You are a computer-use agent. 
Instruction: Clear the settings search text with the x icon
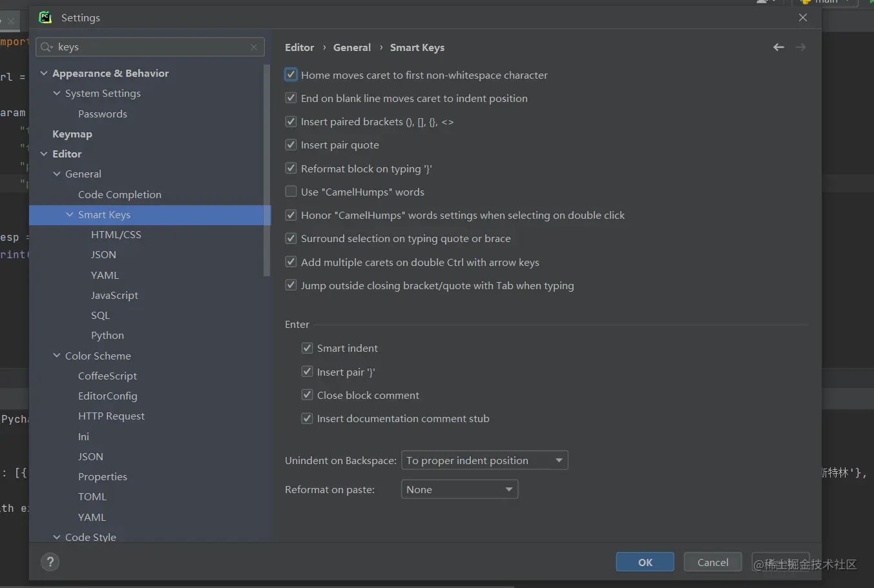point(254,47)
